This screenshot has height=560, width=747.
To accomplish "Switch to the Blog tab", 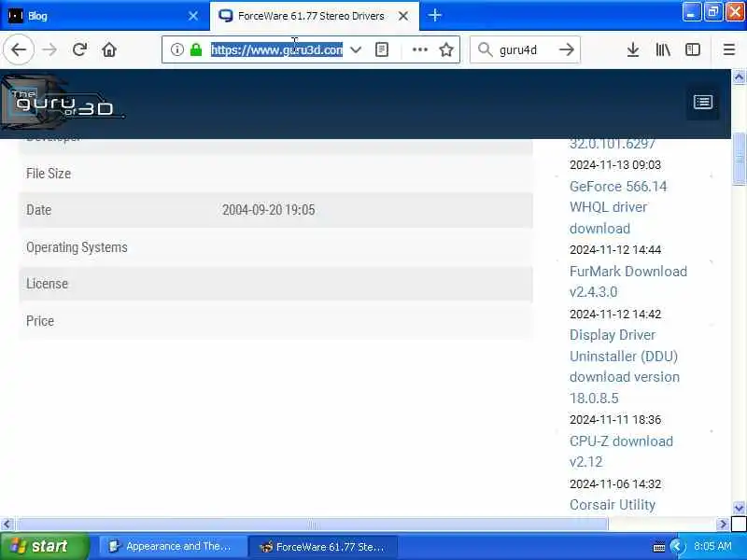I will (104, 16).
